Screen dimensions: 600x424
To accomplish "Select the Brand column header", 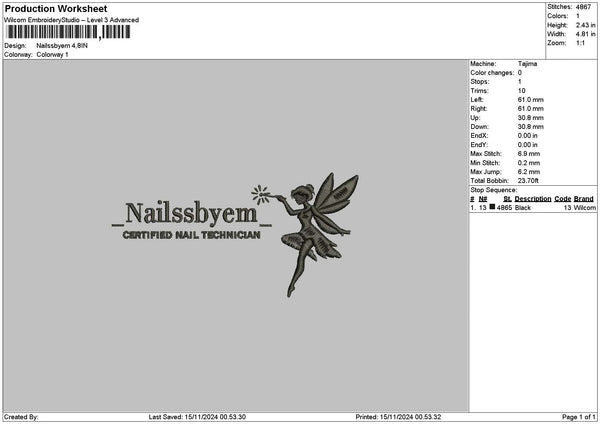I will coord(584,199).
